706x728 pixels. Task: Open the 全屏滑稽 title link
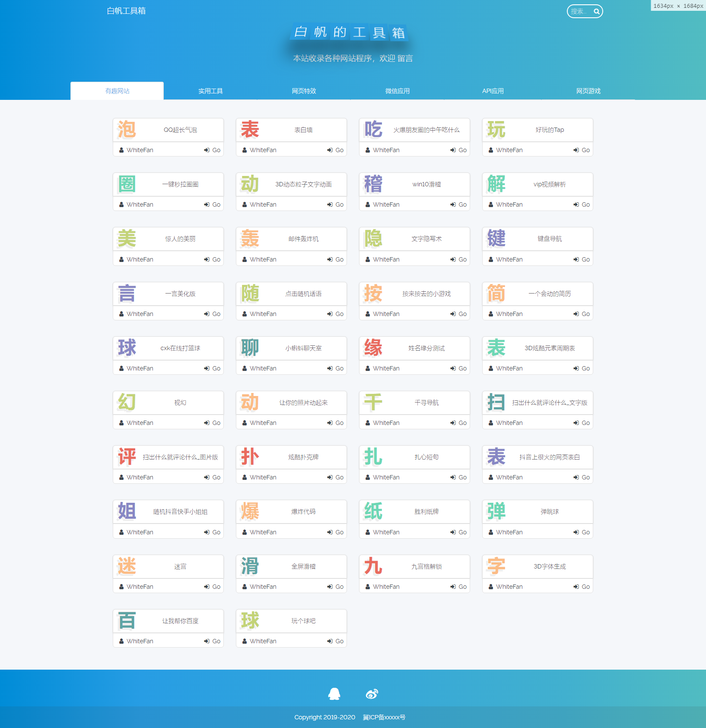click(x=303, y=566)
